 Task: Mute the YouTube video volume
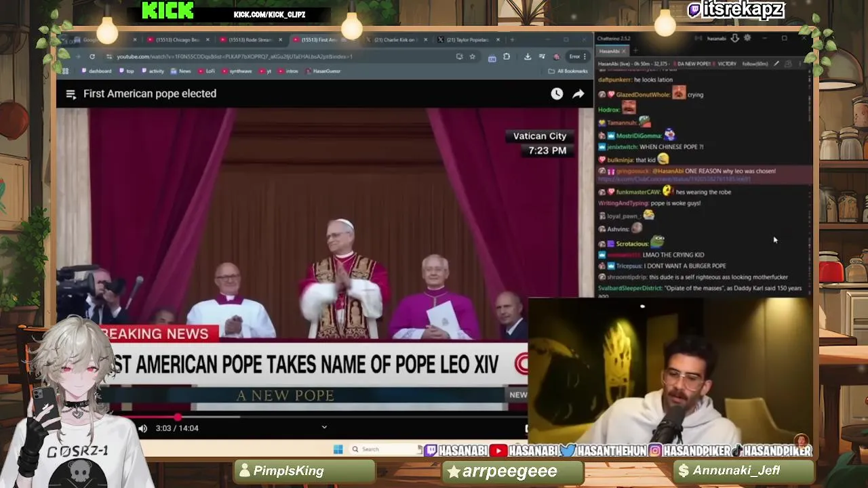142,428
